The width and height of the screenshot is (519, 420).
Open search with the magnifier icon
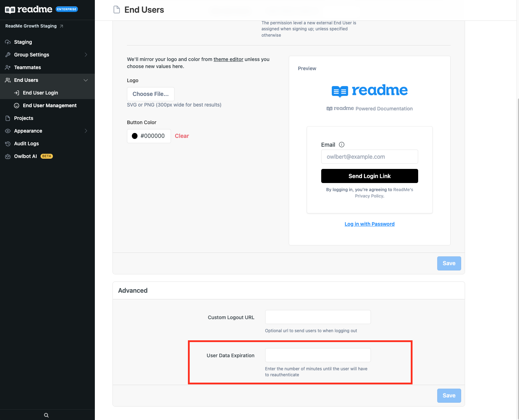tap(46, 415)
